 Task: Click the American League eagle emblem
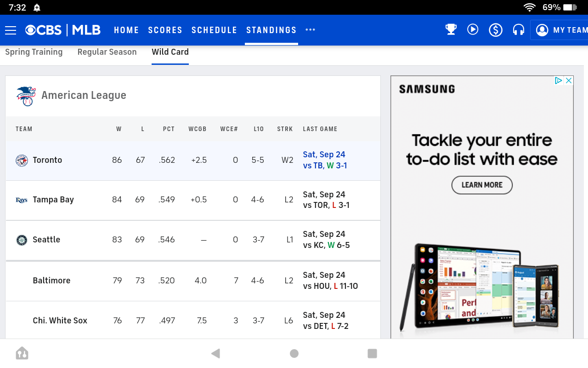click(x=27, y=96)
